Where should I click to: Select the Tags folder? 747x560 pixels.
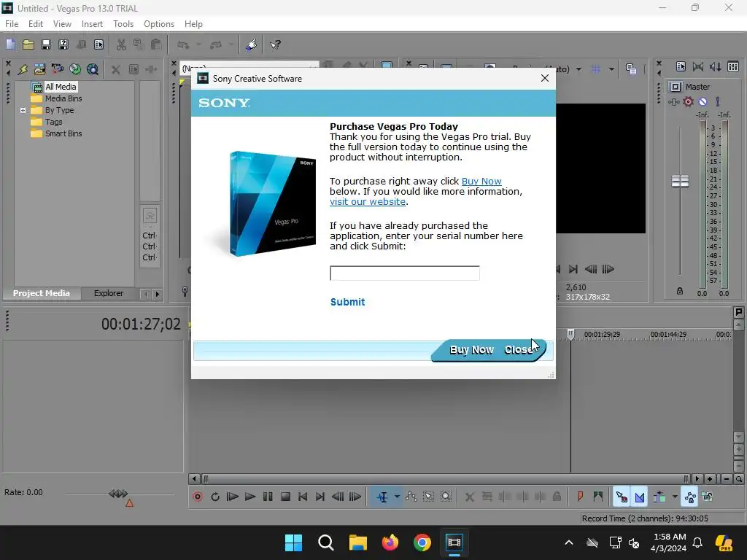click(x=54, y=122)
